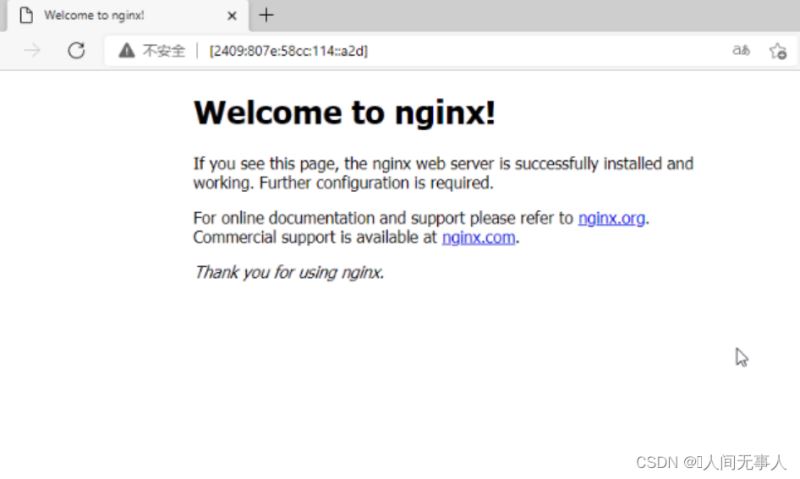The height and width of the screenshot is (479, 800).
Task: Close the Welcome to nginx! tab
Action: coord(232,16)
